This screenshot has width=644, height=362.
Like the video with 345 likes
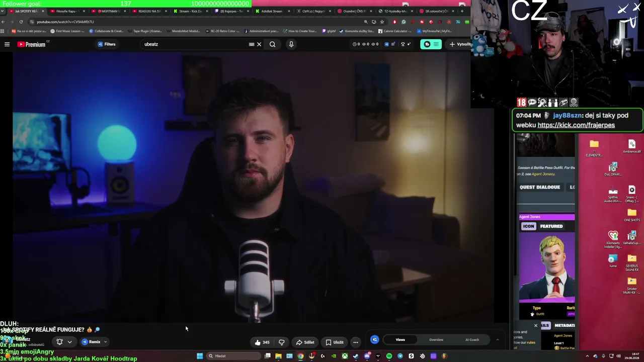coord(262,342)
